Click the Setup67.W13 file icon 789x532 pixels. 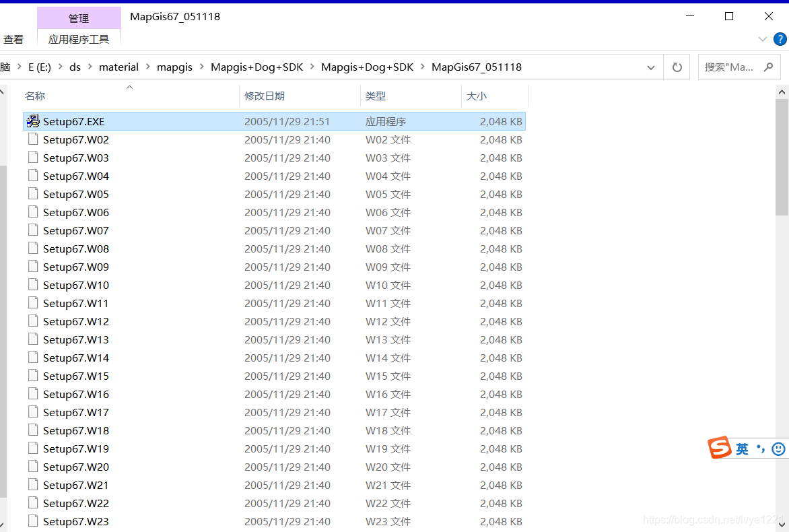(x=33, y=339)
